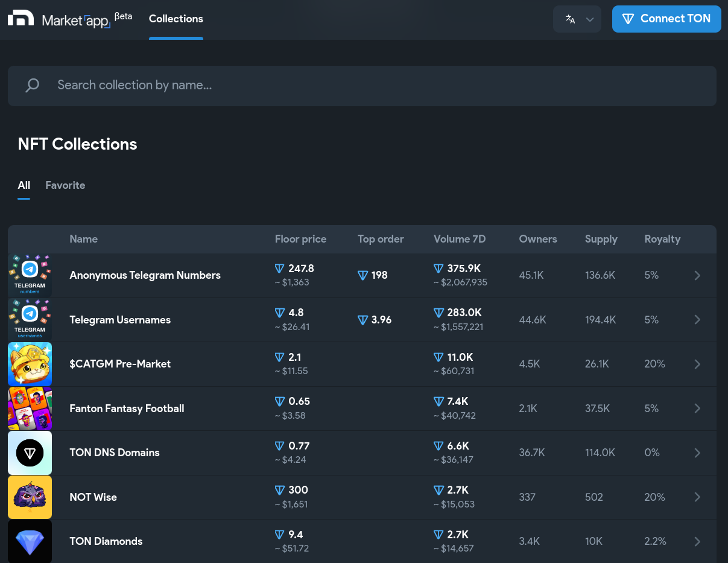This screenshot has width=728, height=563.
Task: Click the TON icon beside volume 11.0K
Action: coord(438,357)
